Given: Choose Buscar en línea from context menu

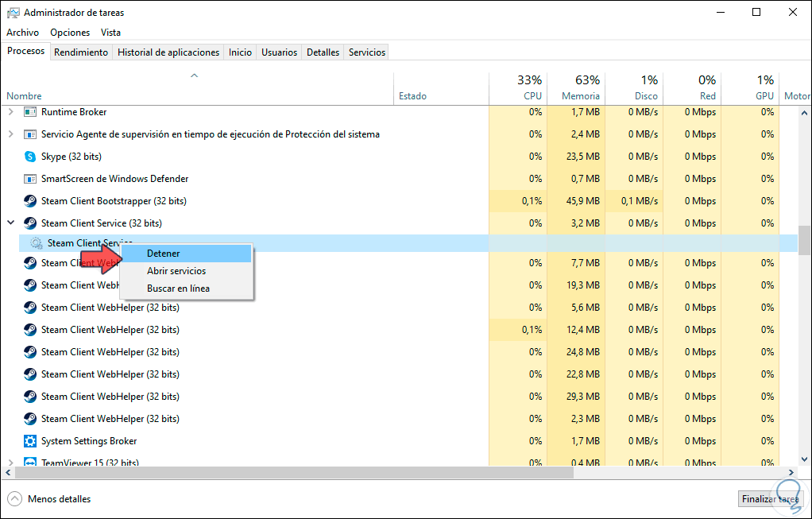Looking at the screenshot, I should click(x=178, y=289).
